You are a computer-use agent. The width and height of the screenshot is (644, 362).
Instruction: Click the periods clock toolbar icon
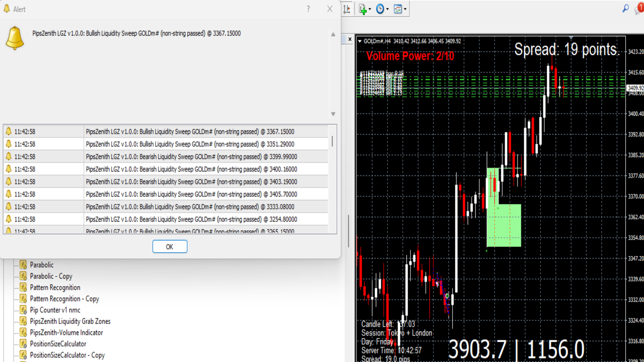pos(380,9)
